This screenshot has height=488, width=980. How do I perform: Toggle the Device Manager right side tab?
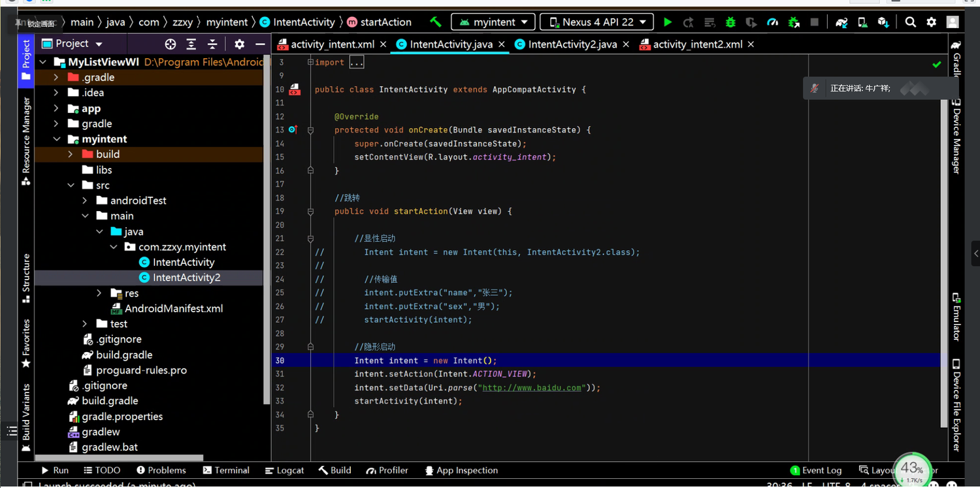956,137
